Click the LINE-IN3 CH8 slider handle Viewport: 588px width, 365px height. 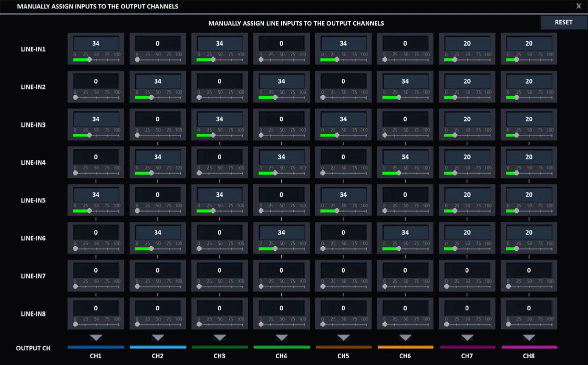tap(517, 135)
